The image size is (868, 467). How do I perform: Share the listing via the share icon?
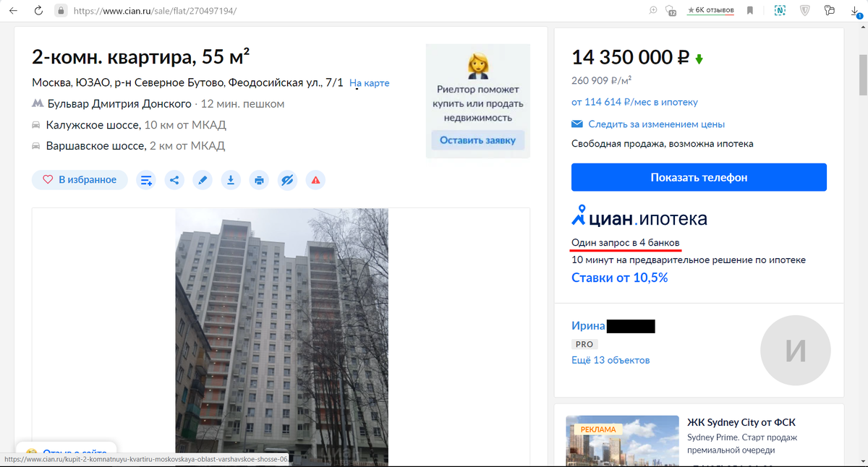(174, 180)
